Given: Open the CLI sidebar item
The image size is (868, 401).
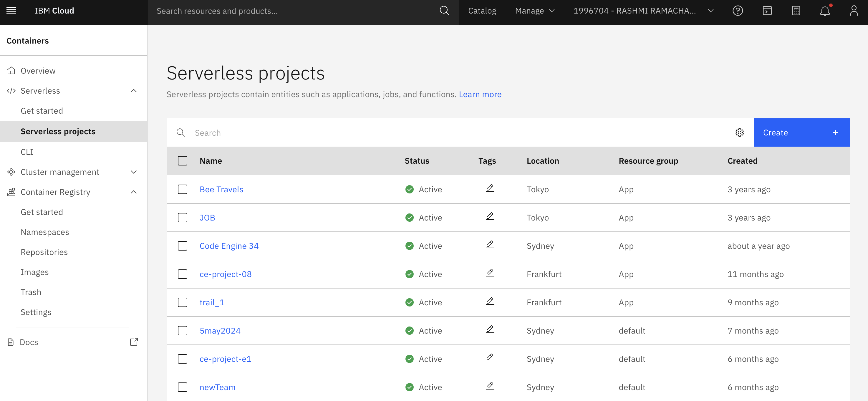Looking at the screenshot, I should 27,152.
